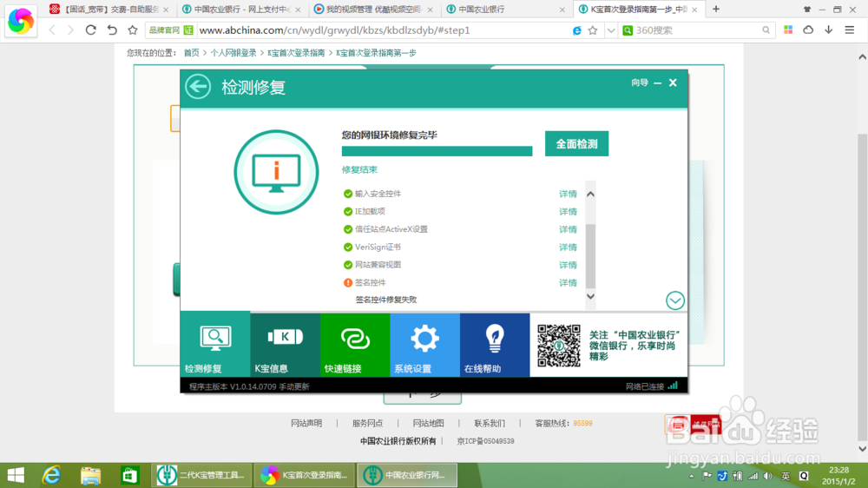Click the browser forward arrow
This screenshot has height=488, width=868.
[x=70, y=30]
